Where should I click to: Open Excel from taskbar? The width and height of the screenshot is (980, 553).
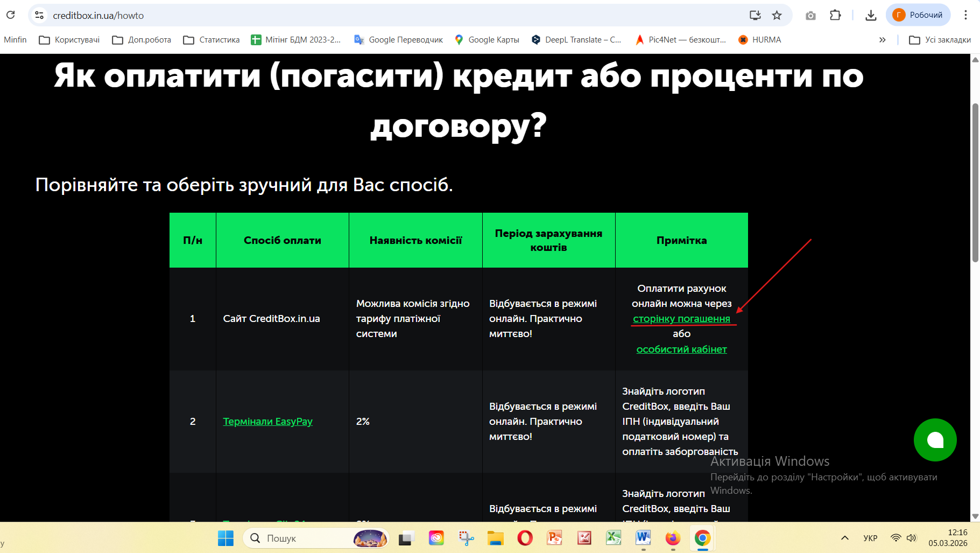(x=614, y=538)
